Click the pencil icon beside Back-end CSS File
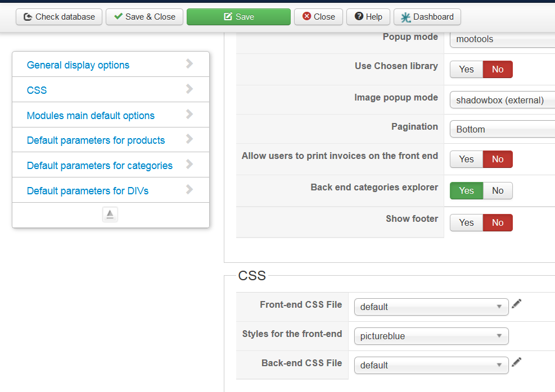Screen dimensions: 555x392 (x=517, y=362)
